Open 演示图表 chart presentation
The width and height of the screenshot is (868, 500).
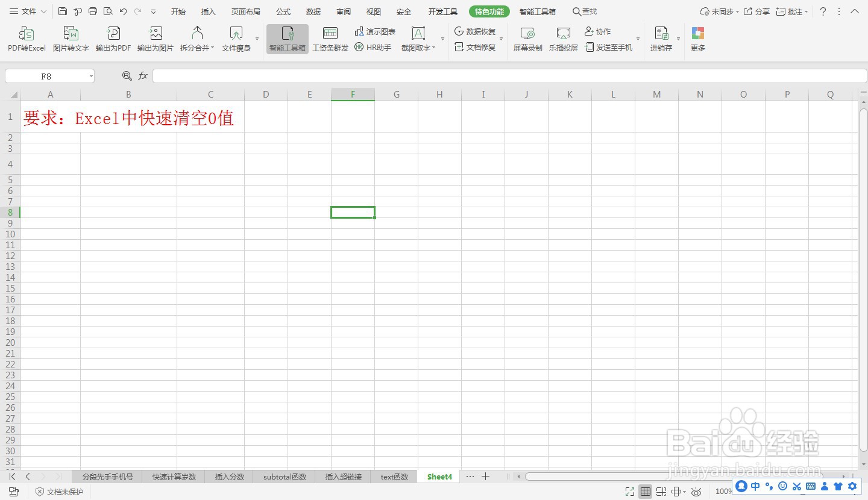click(375, 31)
